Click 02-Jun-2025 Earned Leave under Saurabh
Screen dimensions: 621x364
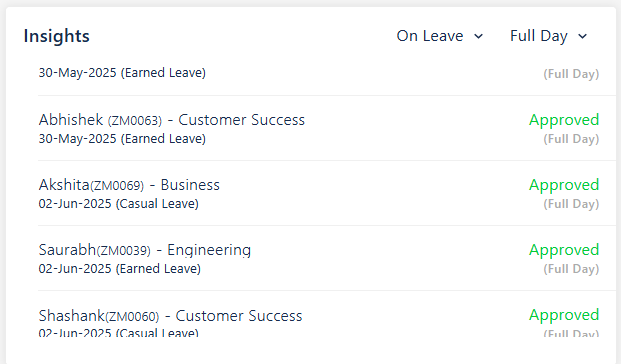(120, 269)
